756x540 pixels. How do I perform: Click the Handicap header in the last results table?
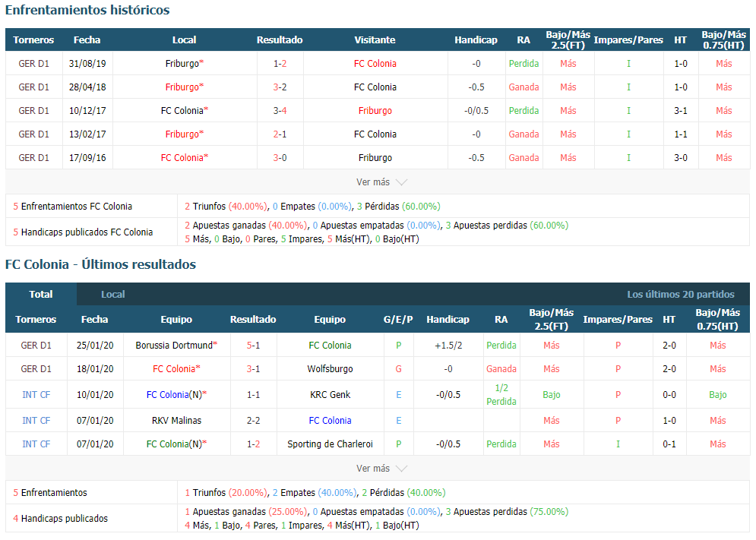tap(448, 319)
